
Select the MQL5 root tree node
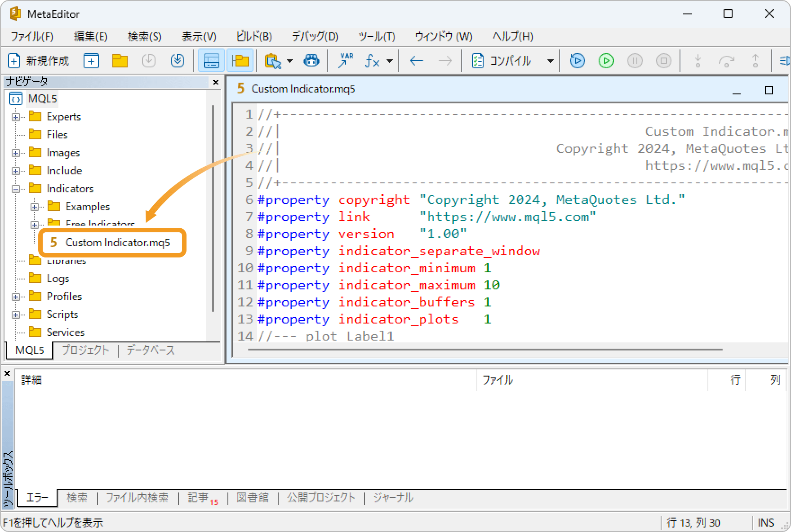[x=34, y=98]
